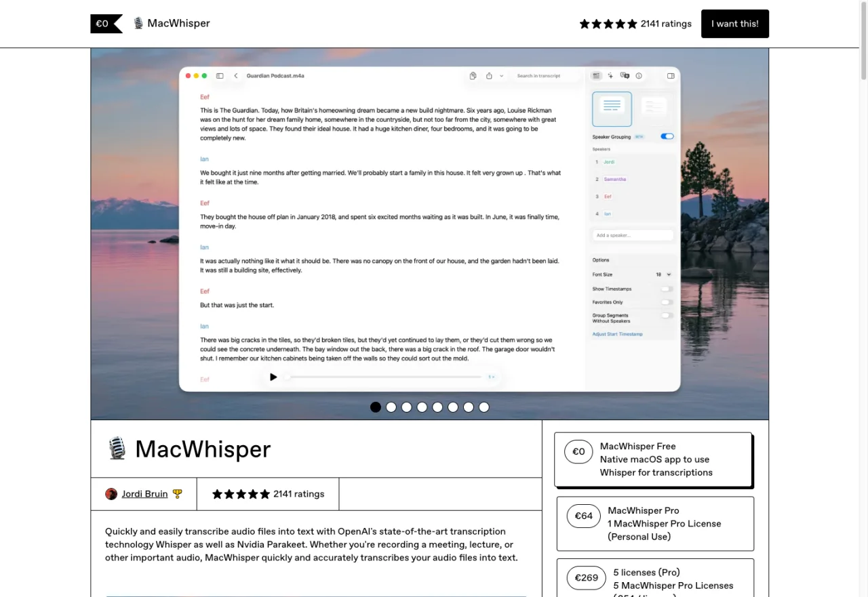Click paragraph starting 'But that was just the start'

point(237,306)
